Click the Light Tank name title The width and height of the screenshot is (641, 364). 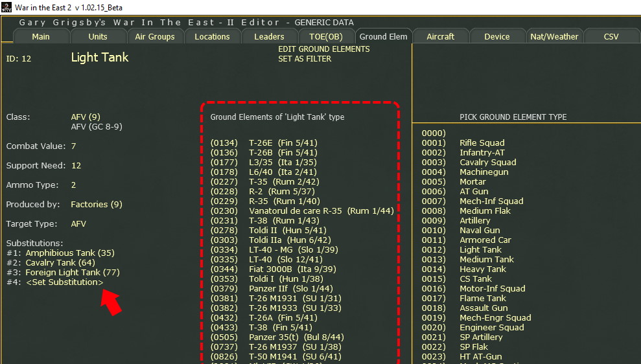click(x=100, y=58)
